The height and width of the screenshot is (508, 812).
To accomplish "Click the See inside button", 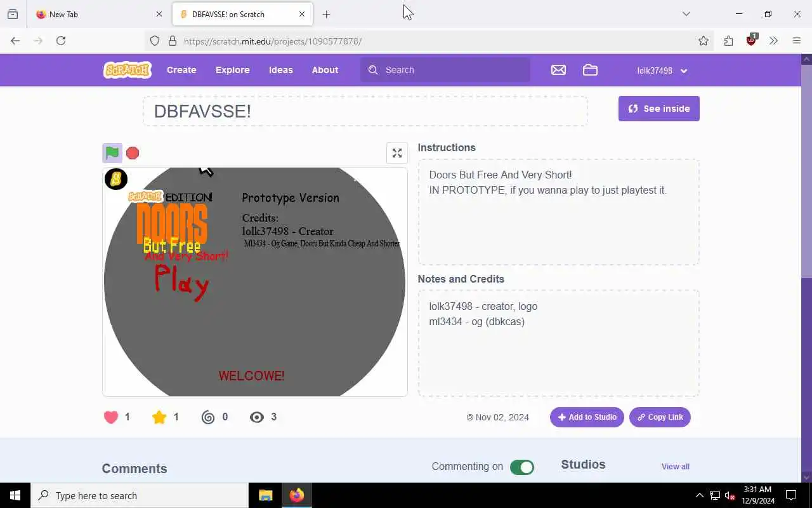I will [659, 109].
